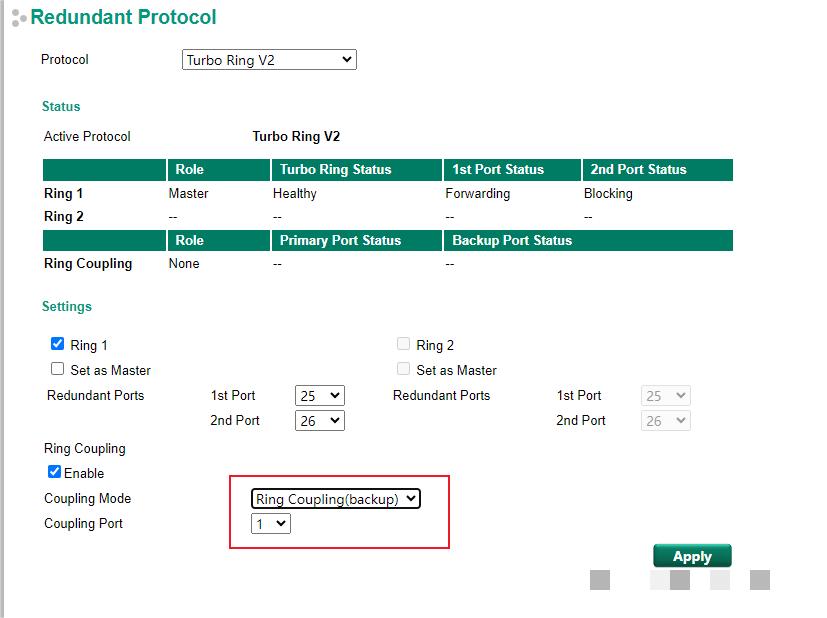Screen dimensions: 827x618
Task: Open Ring 2 2nd Port dropdown
Action: click(666, 420)
